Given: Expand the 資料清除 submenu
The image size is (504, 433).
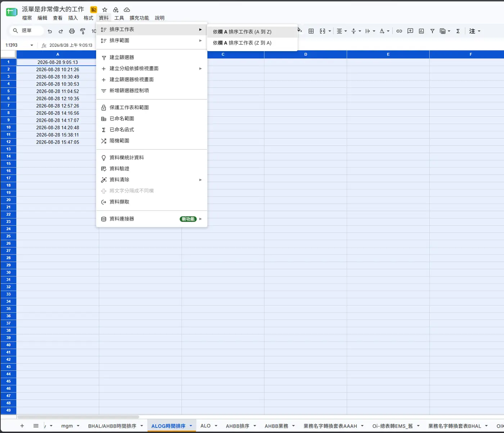Looking at the screenshot, I should 152,180.
